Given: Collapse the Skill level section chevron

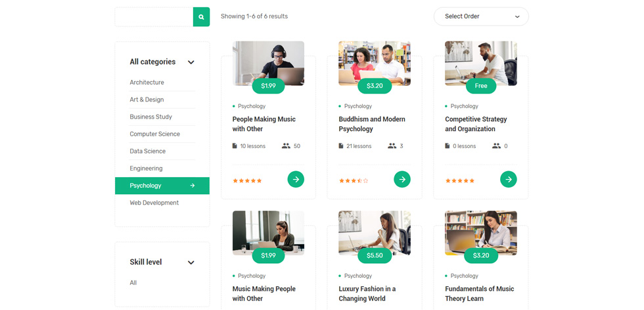Looking at the screenshot, I should pos(191,263).
